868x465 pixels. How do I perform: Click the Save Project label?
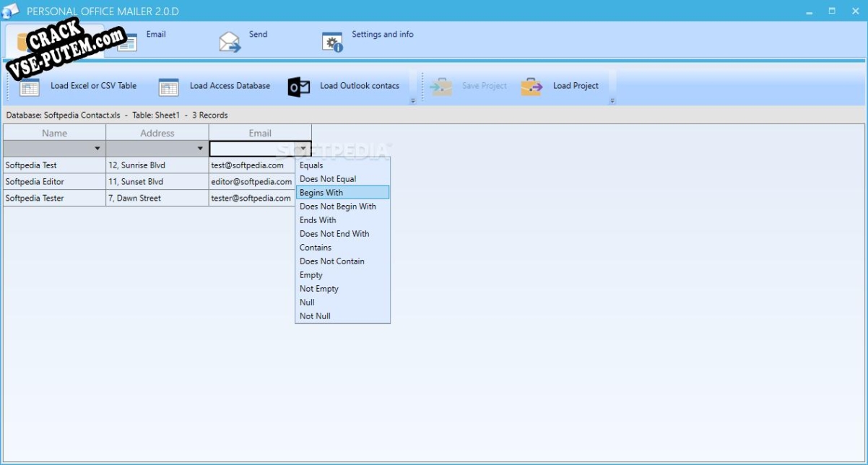tap(485, 86)
